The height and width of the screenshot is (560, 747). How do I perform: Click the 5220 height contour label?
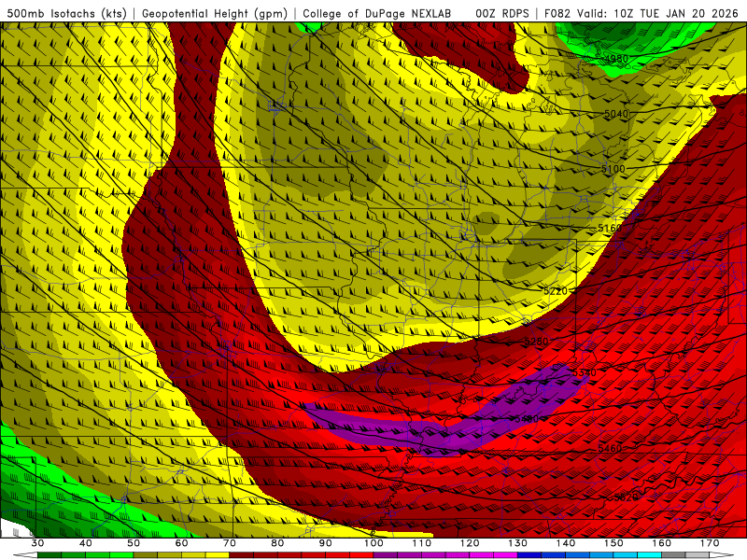pyautogui.click(x=556, y=290)
